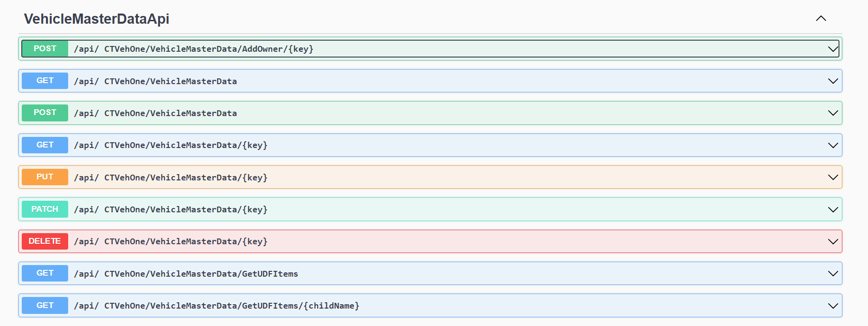Image resolution: width=868 pixels, height=326 pixels.
Task: Click the GET badge for GetUDFItems/{childName}
Action: (45, 306)
